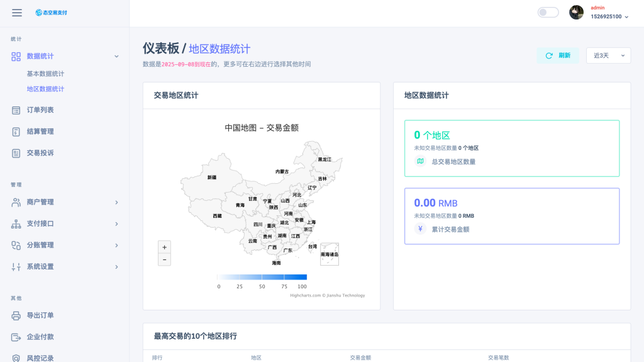644x362 pixels.
Task: Click the 支付接口 network icon
Action: click(16, 223)
